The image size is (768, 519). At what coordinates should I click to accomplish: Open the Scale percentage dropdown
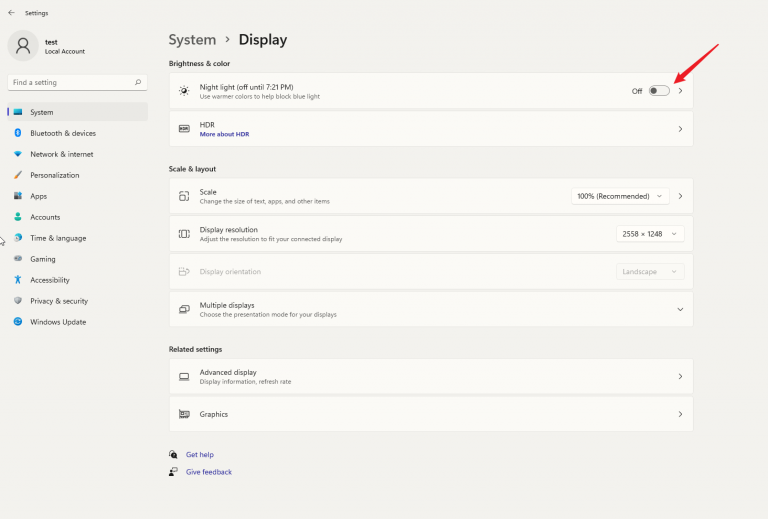[x=620, y=196]
